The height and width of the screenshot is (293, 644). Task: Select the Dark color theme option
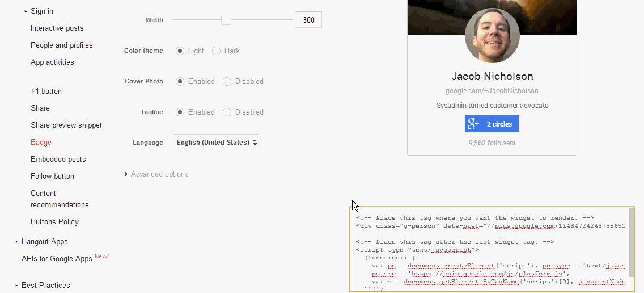coord(216,51)
